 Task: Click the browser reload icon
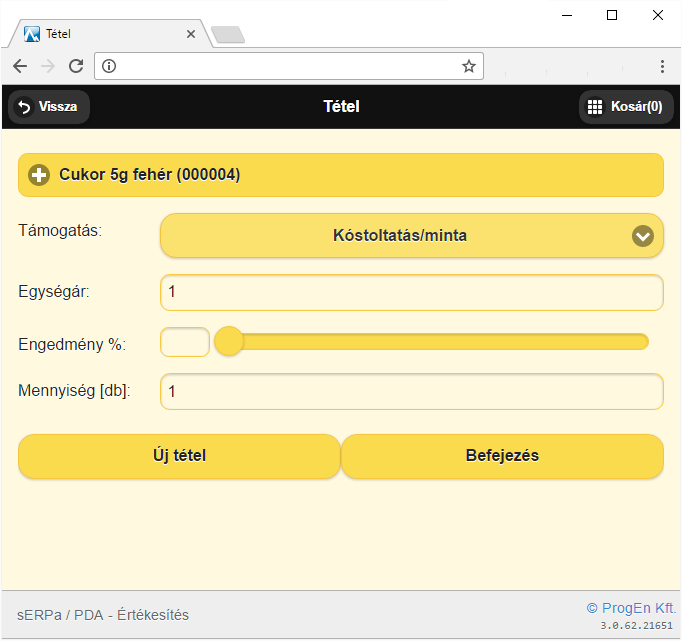click(x=75, y=66)
